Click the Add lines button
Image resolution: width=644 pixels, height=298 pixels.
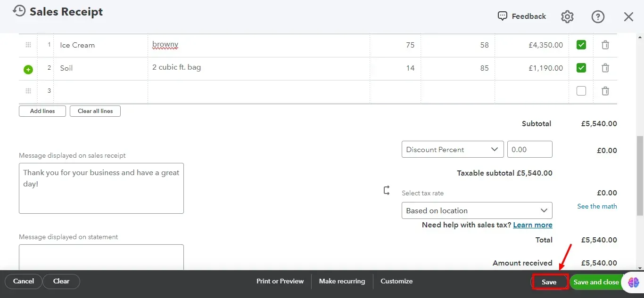click(x=42, y=111)
